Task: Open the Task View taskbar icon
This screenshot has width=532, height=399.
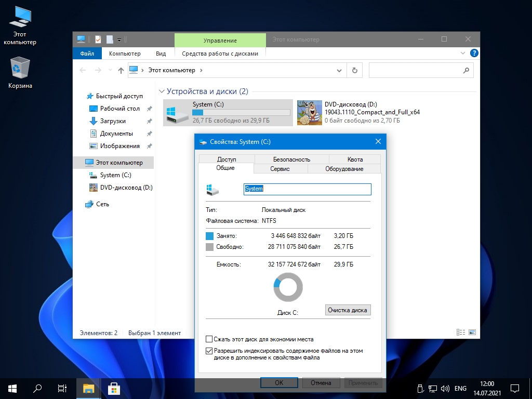Action: pyautogui.click(x=62, y=388)
